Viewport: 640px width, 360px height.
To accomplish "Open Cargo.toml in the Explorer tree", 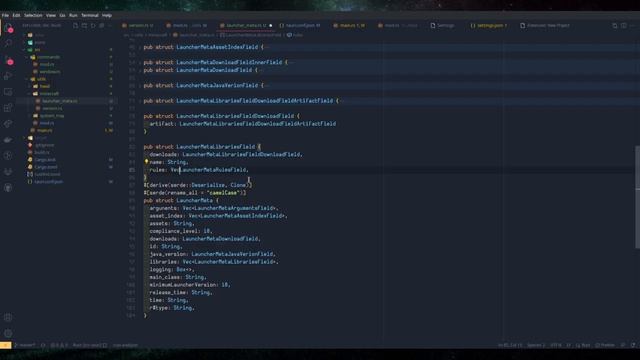I will (46, 167).
